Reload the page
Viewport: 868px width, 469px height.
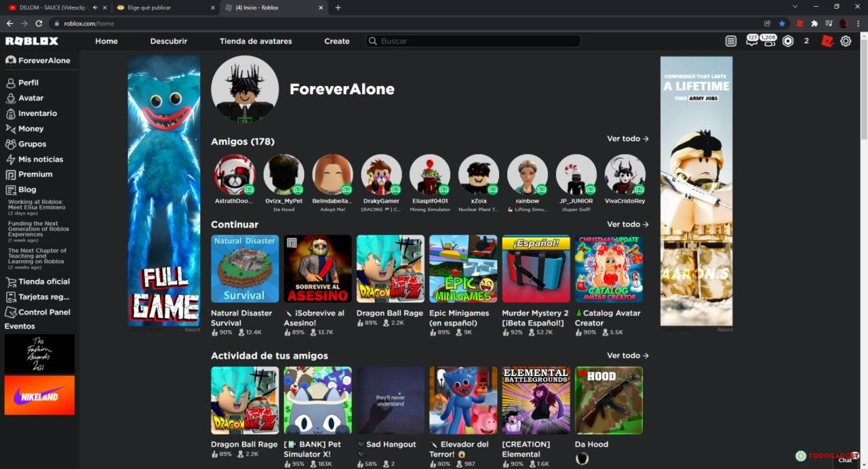click(x=39, y=23)
